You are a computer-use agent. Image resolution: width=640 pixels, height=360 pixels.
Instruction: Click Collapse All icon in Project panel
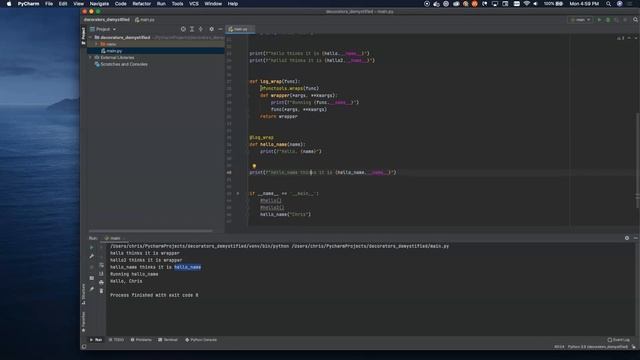(x=200, y=29)
